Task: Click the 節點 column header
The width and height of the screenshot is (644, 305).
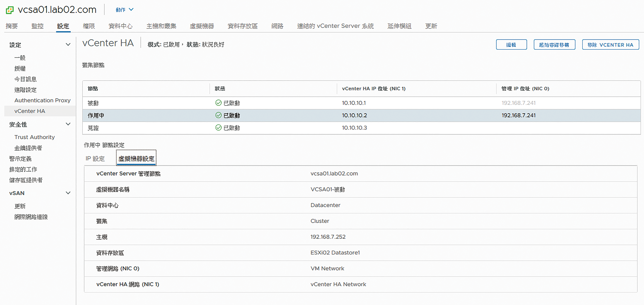Action: [x=93, y=89]
